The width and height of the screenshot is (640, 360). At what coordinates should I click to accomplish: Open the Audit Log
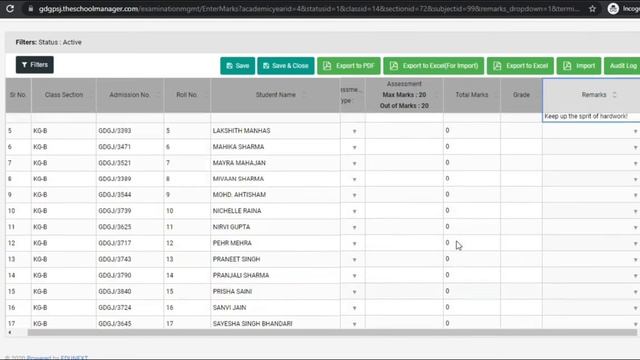tap(622, 66)
